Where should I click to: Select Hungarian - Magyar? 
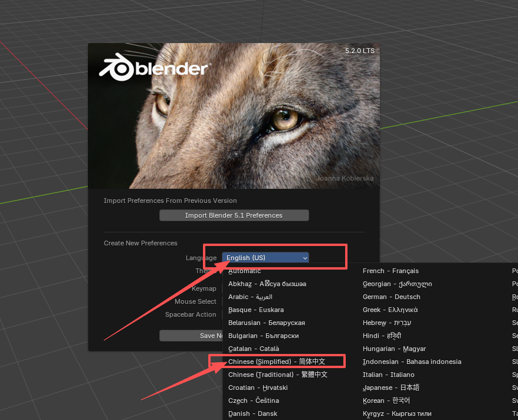(x=394, y=349)
